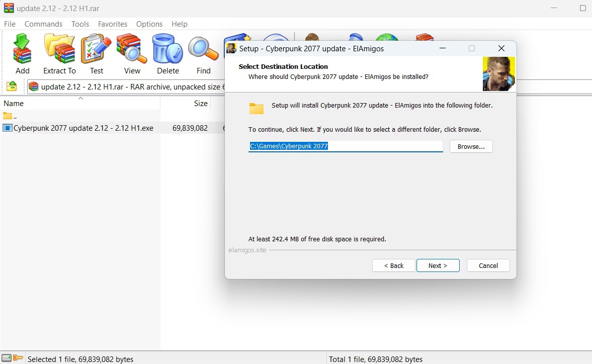
Task: Open the File menu
Action: [10, 24]
